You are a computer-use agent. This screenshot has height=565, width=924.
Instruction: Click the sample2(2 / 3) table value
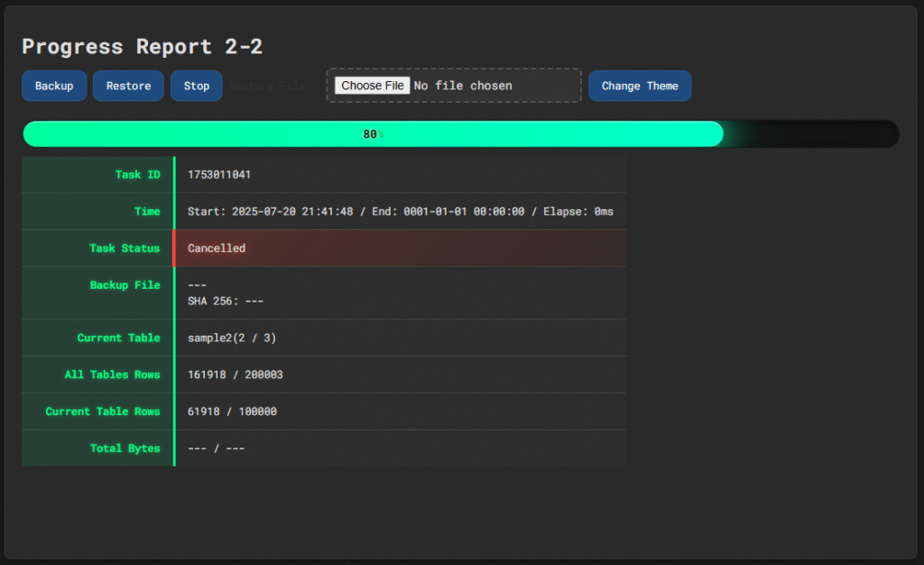(x=232, y=338)
